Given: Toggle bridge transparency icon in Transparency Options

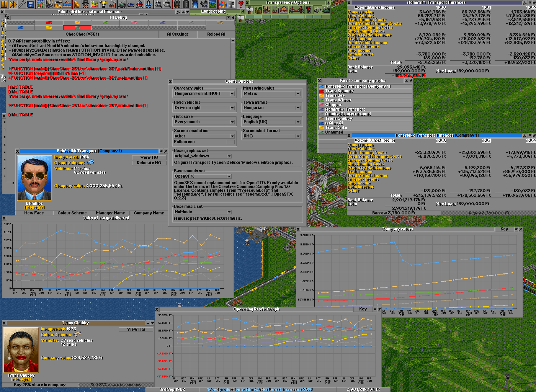Looking at the screenshot, I should coord(296,10).
